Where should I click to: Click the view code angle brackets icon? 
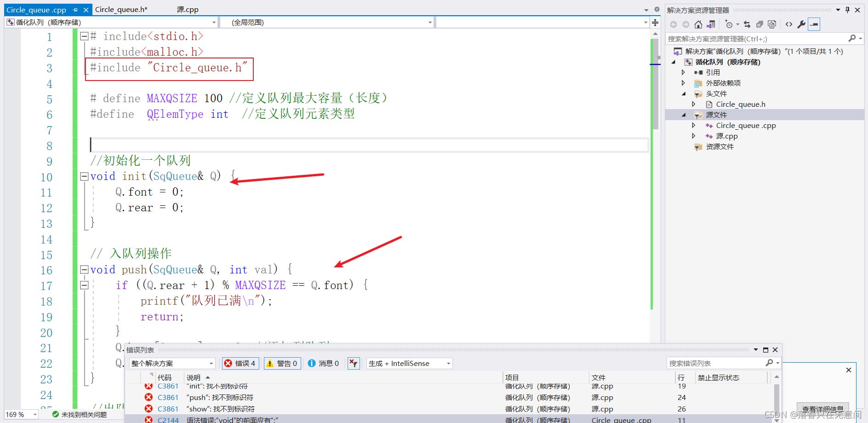[x=789, y=24]
